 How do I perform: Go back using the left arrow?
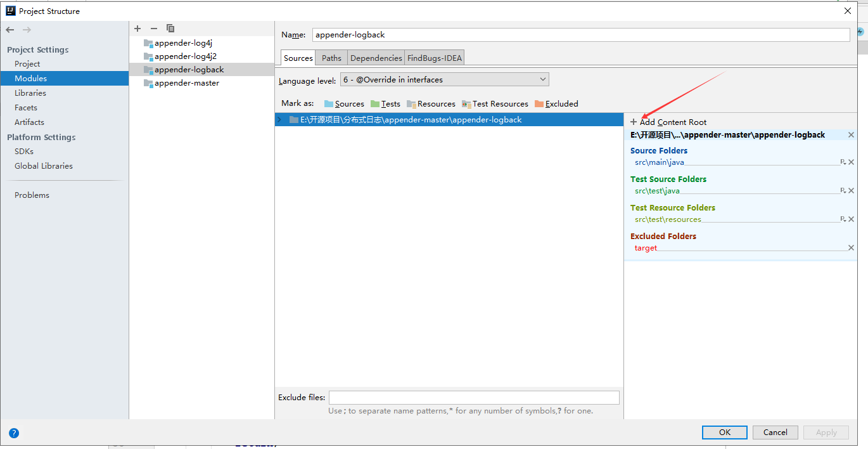tap(10, 30)
